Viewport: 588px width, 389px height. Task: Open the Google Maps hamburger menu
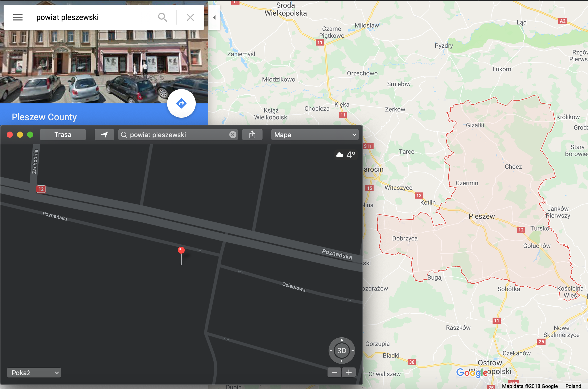[18, 17]
